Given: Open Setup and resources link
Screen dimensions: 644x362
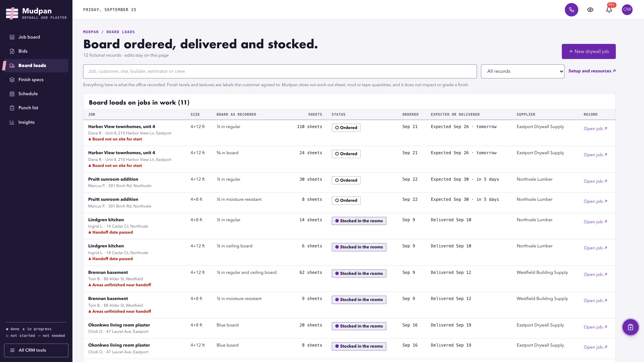Looking at the screenshot, I should click(592, 71).
